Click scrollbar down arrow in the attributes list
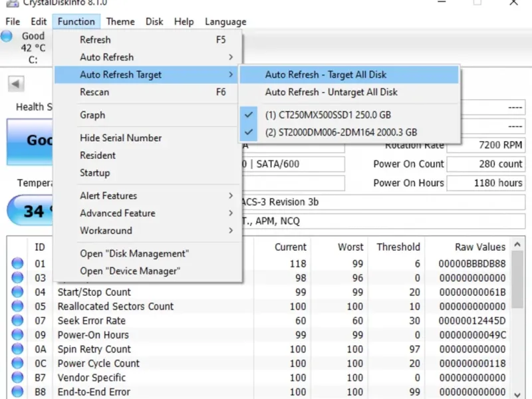This screenshot has height=399, width=532. (517, 394)
